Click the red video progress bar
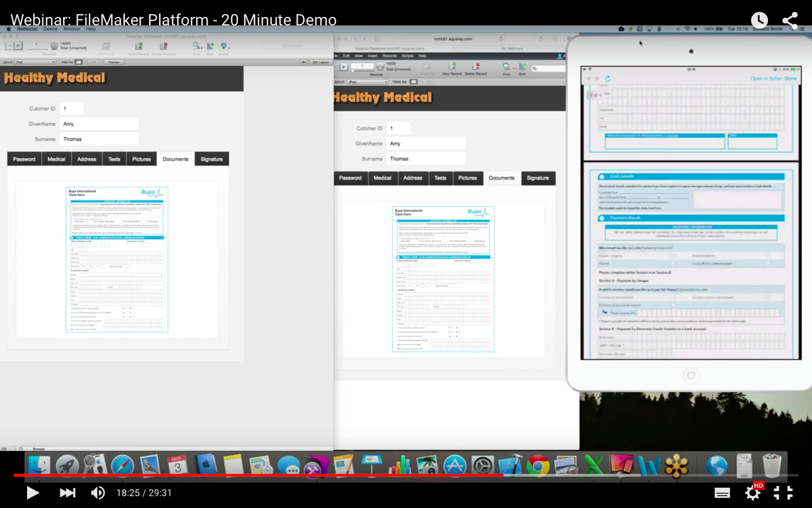Image resolution: width=812 pixels, height=508 pixels. click(x=258, y=475)
